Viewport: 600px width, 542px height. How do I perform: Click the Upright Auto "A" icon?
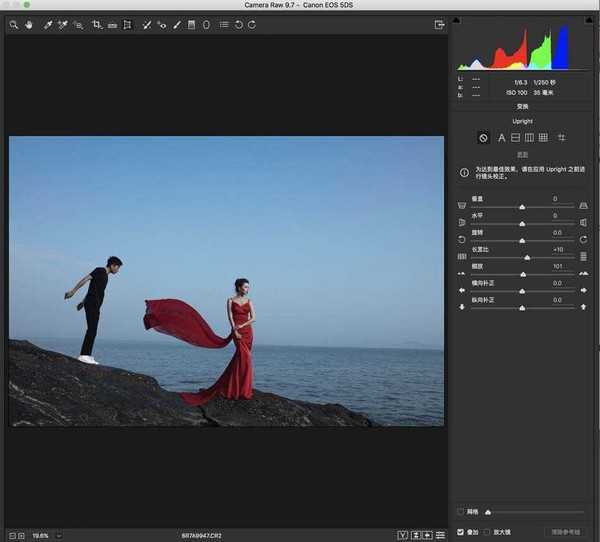[x=501, y=137]
